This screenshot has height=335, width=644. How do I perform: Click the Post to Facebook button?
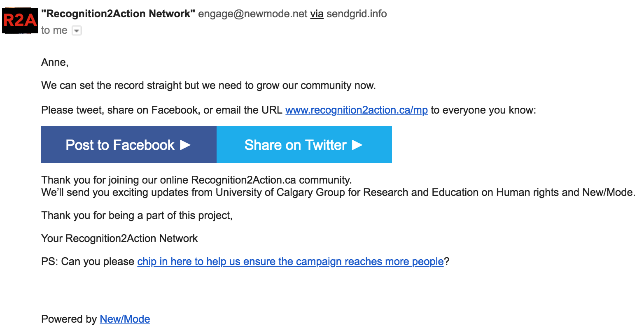click(x=129, y=144)
